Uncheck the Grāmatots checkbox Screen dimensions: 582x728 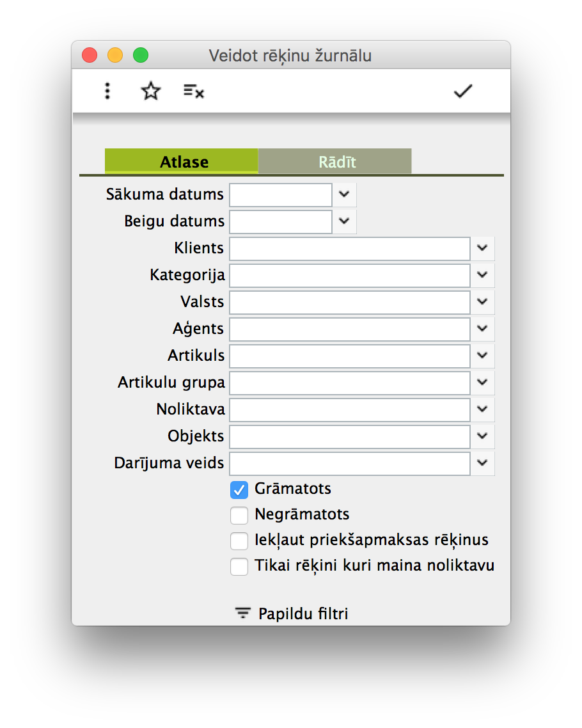click(x=239, y=490)
